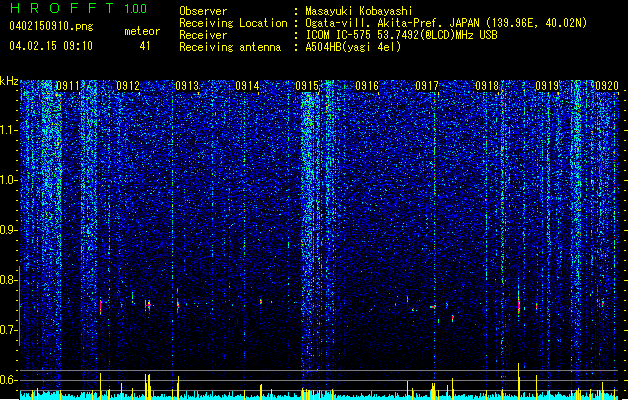This screenshot has height=400, width=629.
Task: Click the 0914 time marker
Action: pyautogui.click(x=247, y=86)
